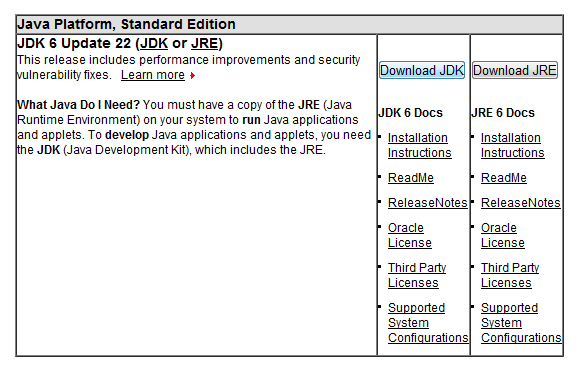Open Oracle License under JDK 6 Docs
This screenshot has width=578, height=373.
pos(410,235)
